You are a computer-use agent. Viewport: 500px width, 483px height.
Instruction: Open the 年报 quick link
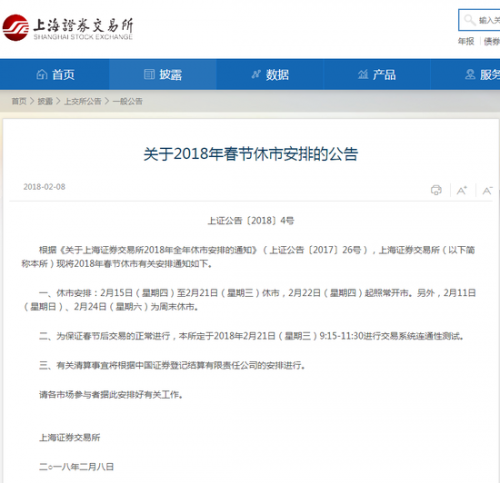466,41
